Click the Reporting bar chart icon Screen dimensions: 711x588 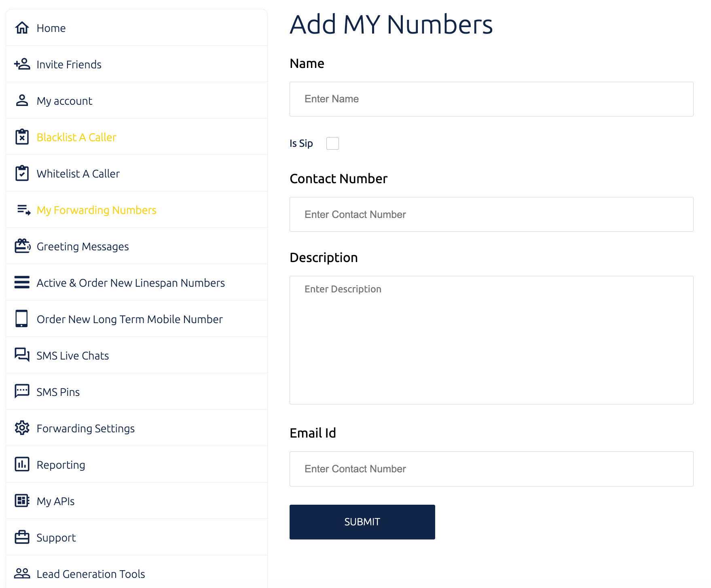click(x=22, y=464)
